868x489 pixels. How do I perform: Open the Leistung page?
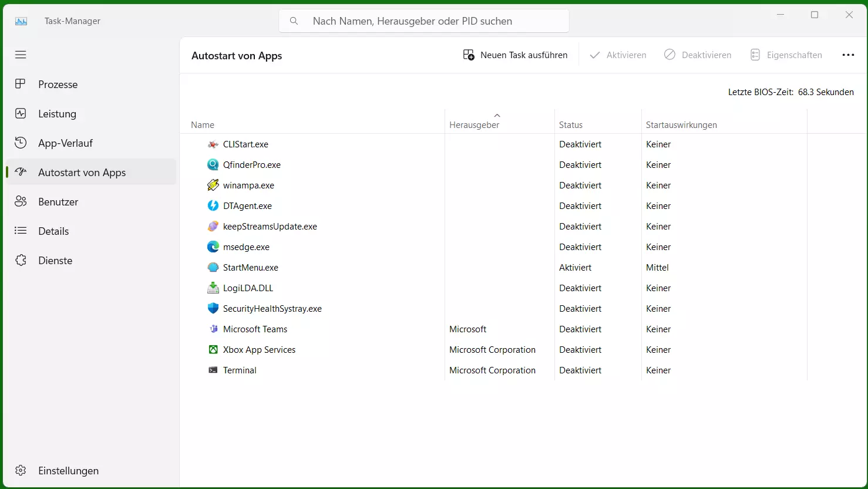coord(91,114)
